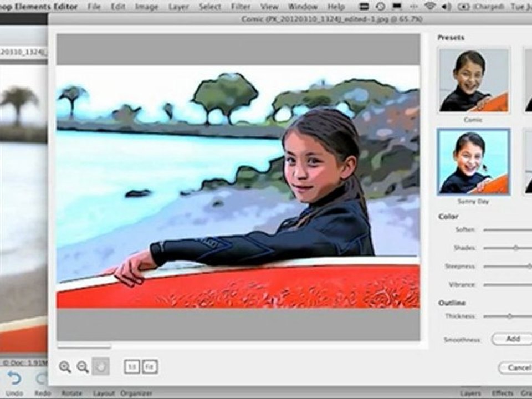Viewport: 532px width, 399px height.
Task: Click Rotate in bottom bar
Action: pyautogui.click(x=72, y=393)
